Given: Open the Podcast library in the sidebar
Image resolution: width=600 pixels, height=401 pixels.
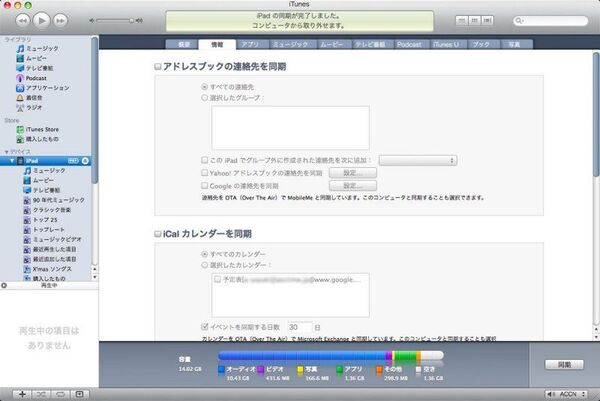Looking at the screenshot, I should [31, 78].
